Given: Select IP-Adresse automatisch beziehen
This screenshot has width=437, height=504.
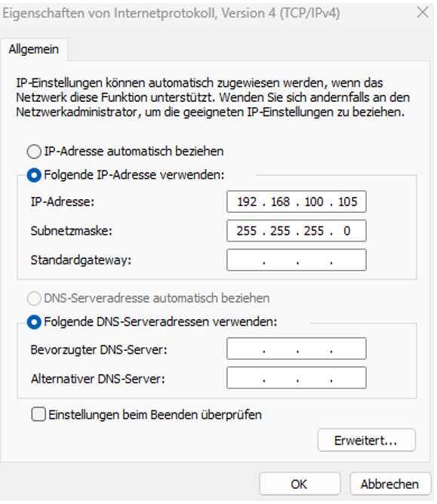Looking at the screenshot, I should coord(34,152).
